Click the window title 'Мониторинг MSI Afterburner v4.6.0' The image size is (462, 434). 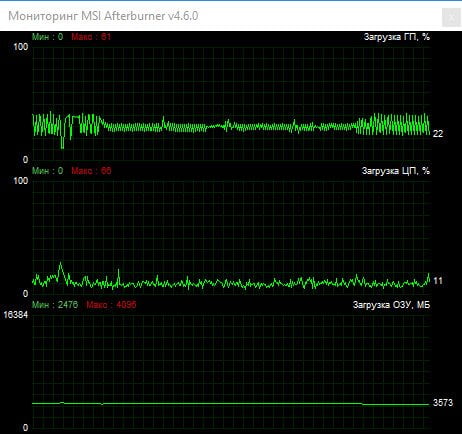[103, 16]
